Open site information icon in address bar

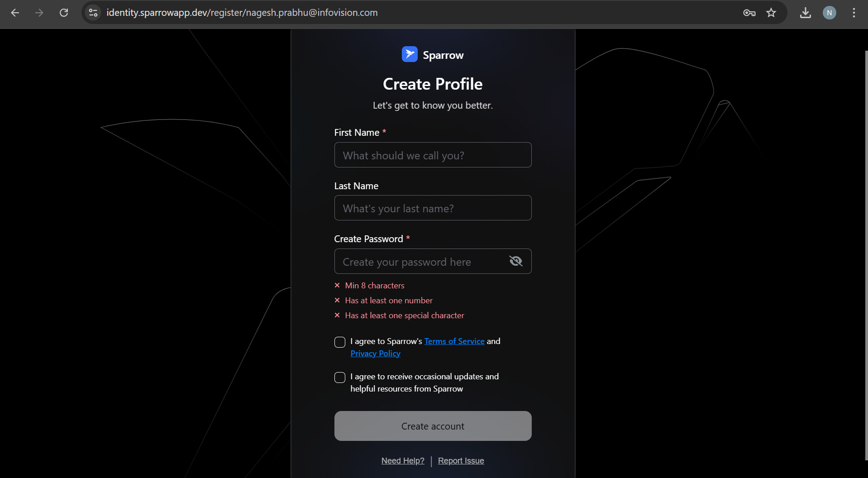93,13
